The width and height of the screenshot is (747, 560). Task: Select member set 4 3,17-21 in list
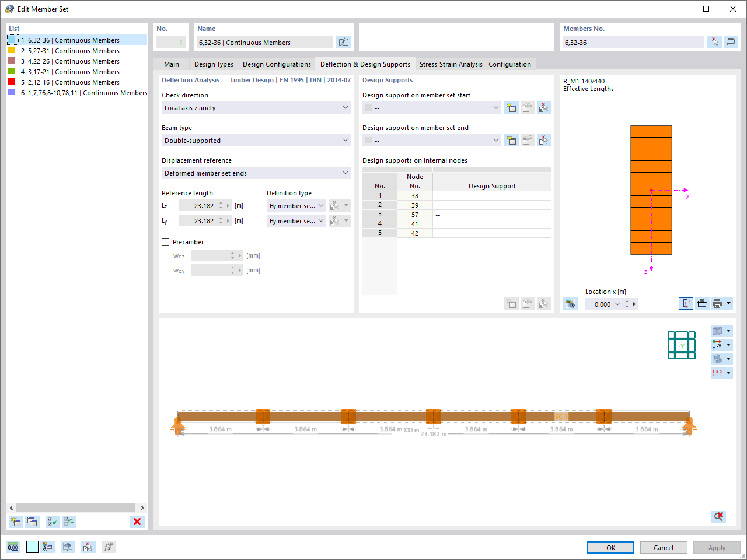coord(77,72)
